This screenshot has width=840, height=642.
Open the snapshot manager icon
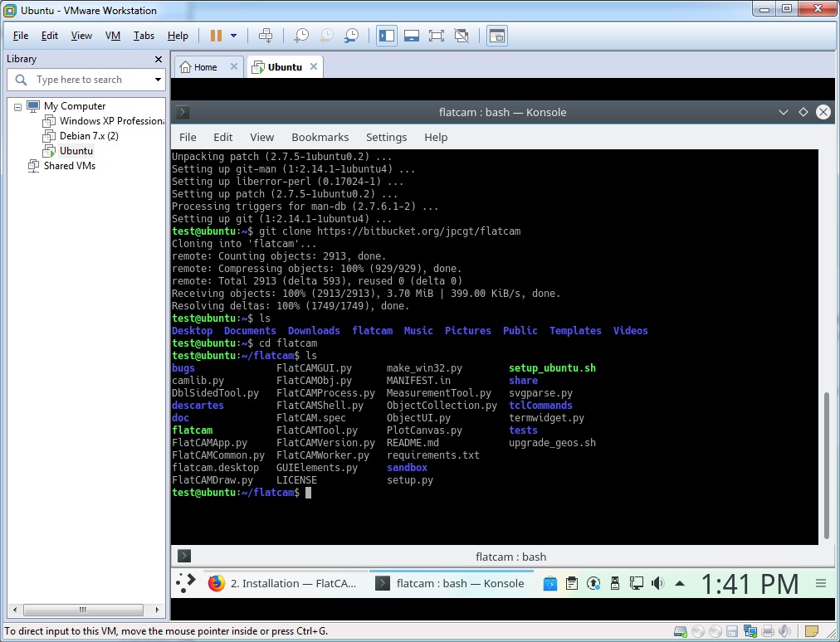pos(351,36)
